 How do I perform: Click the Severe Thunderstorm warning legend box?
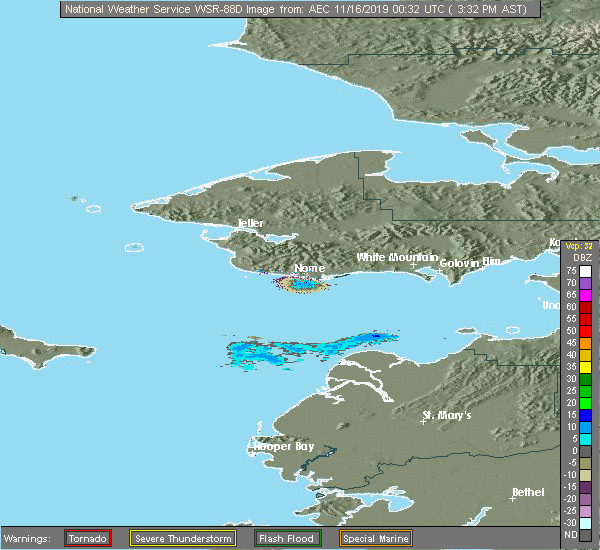click(x=183, y=538)
